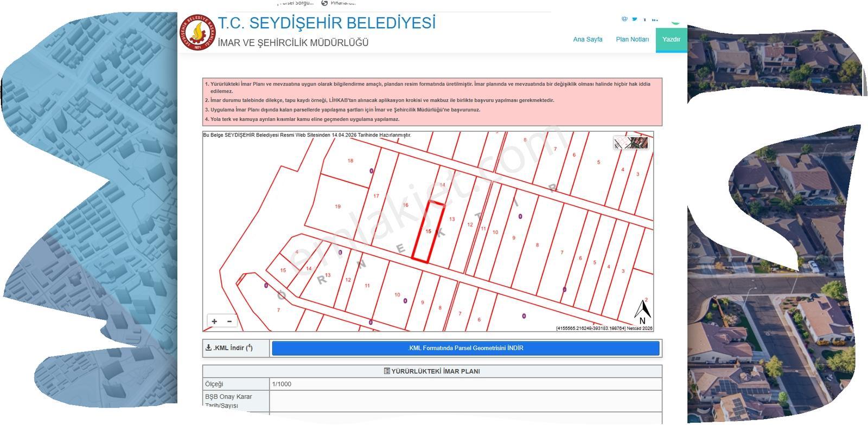
Task: Click parcel 16 on the map
Action: [x=405, y=205]
